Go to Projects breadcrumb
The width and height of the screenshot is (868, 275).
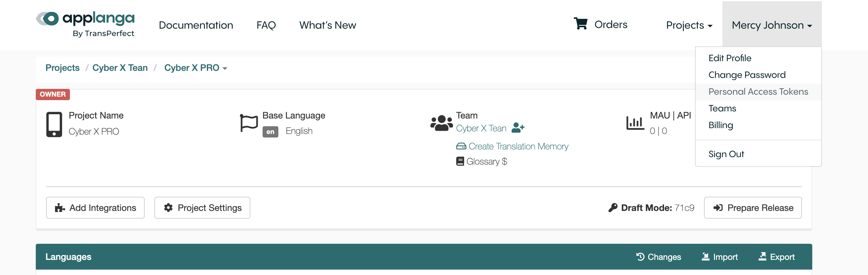click(62, 68)
